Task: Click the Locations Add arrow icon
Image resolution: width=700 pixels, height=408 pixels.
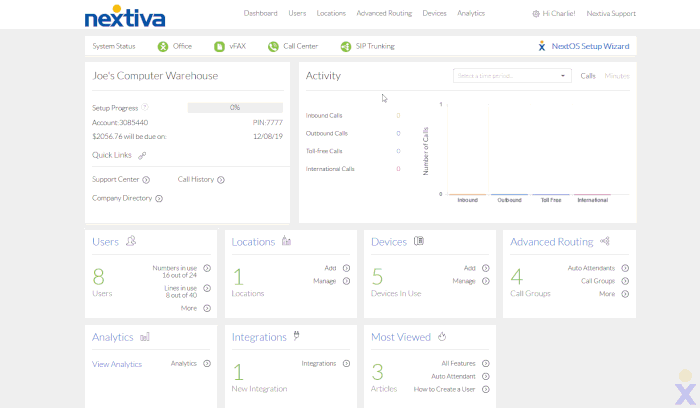Action: (x=346, y=268)
